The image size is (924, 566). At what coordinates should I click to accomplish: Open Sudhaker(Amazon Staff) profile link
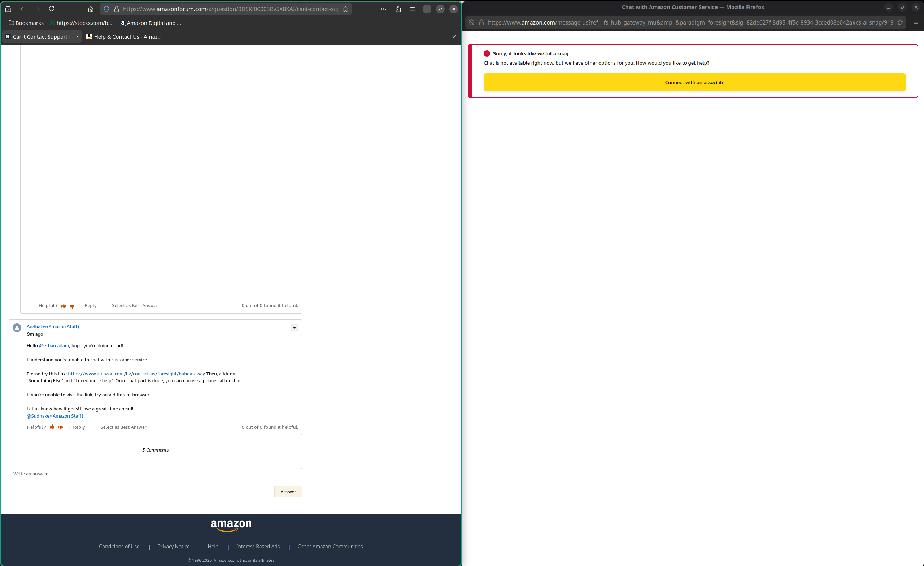[x=53, y=326]
